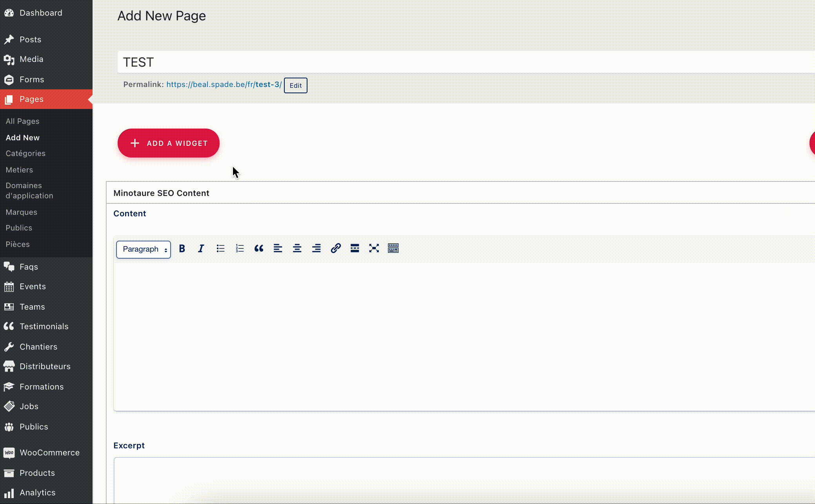Click the insert link icon
The image size is (815, 504).
point(336,248)
